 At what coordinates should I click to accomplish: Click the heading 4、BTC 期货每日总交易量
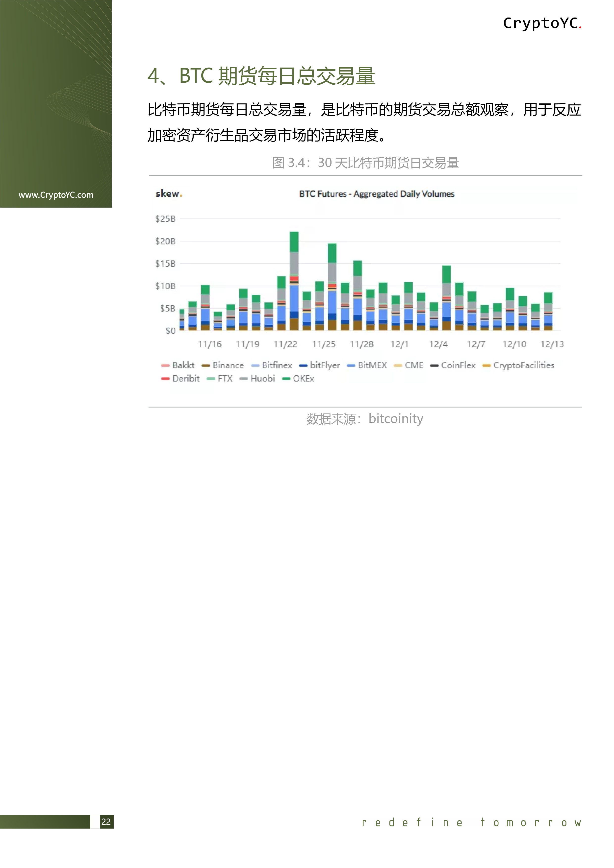tap(261, 76)
